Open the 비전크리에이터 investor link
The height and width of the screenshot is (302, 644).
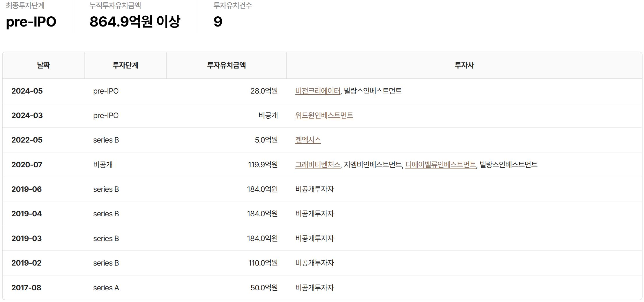click(317, 91)
